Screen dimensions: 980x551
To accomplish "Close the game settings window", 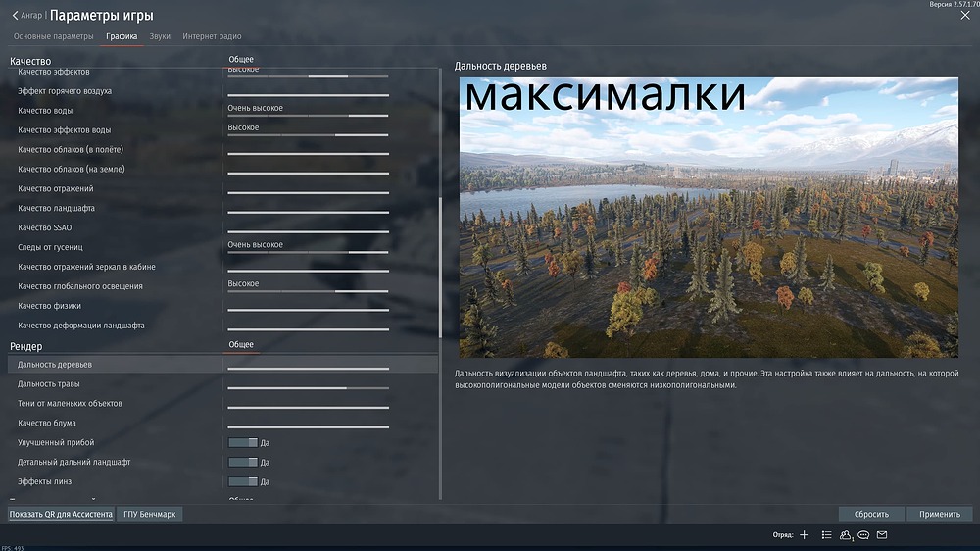I will pyautogui.click(x=965, y=15).
